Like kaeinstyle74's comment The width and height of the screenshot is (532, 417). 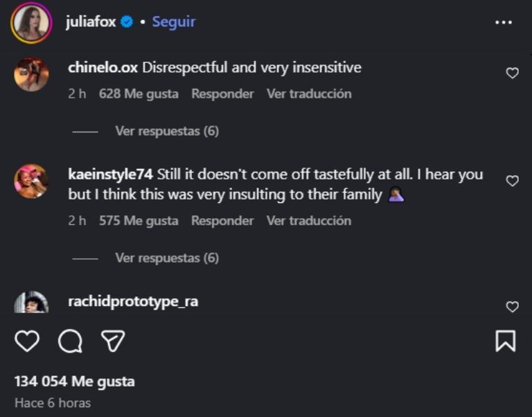[512, 181]
